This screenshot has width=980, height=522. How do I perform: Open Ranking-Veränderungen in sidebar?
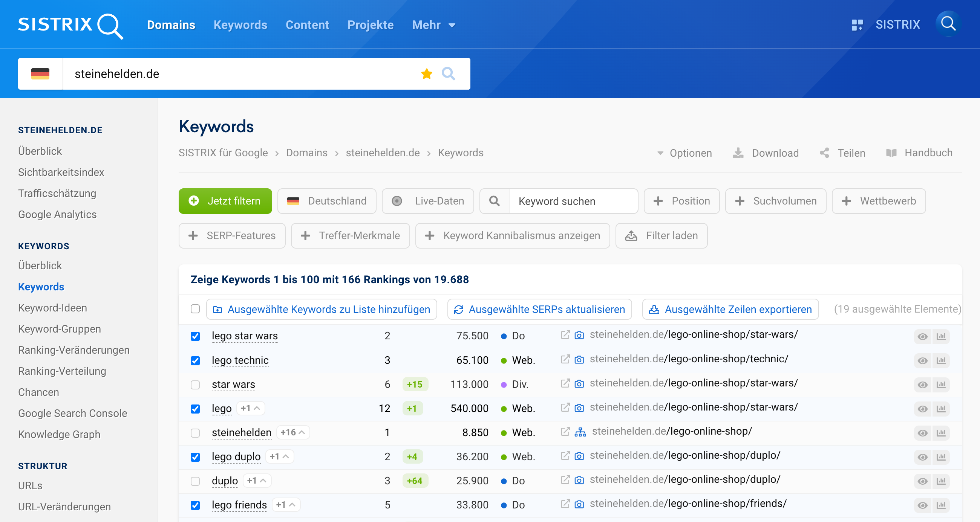coord(74,350)
